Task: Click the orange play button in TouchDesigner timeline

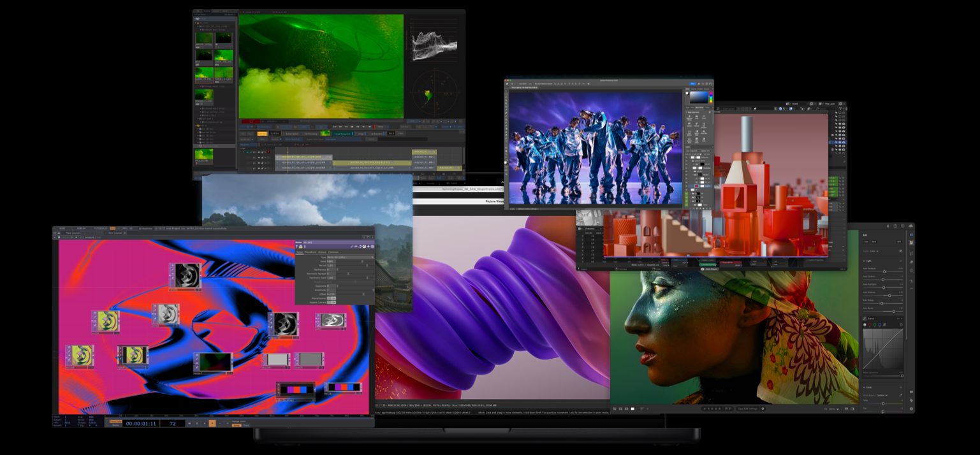Action: click(212, 423)
